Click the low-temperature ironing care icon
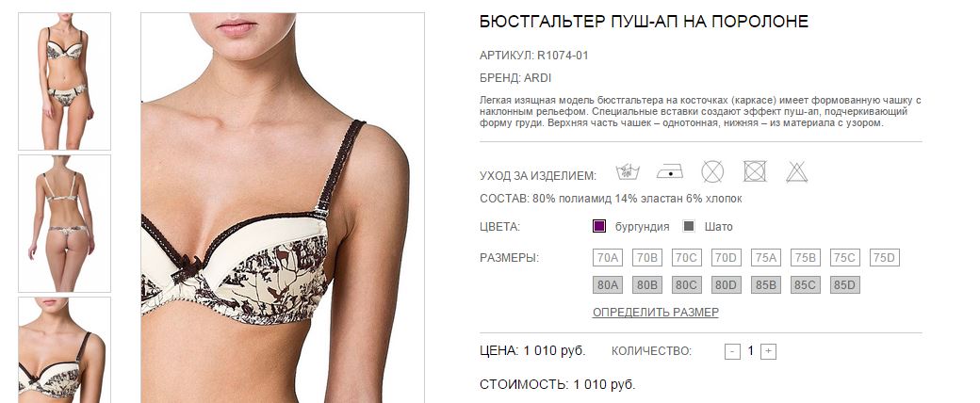The image size is (980, 403). pos(670,171)
